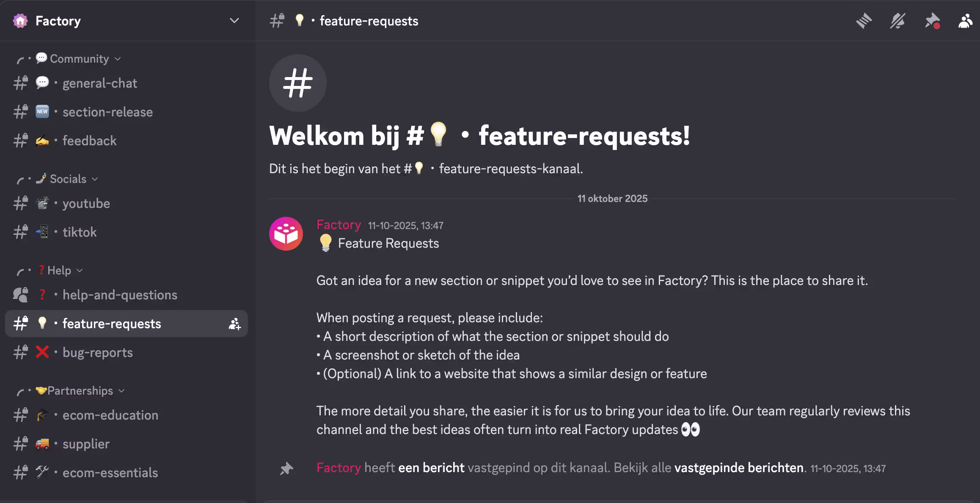Show the member list icon

coord(965,21)
